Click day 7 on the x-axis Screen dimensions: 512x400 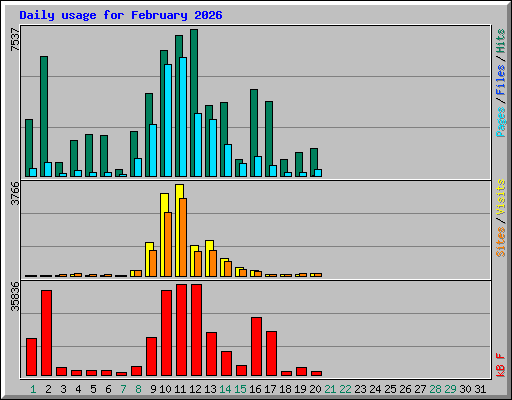pos(123,389)
